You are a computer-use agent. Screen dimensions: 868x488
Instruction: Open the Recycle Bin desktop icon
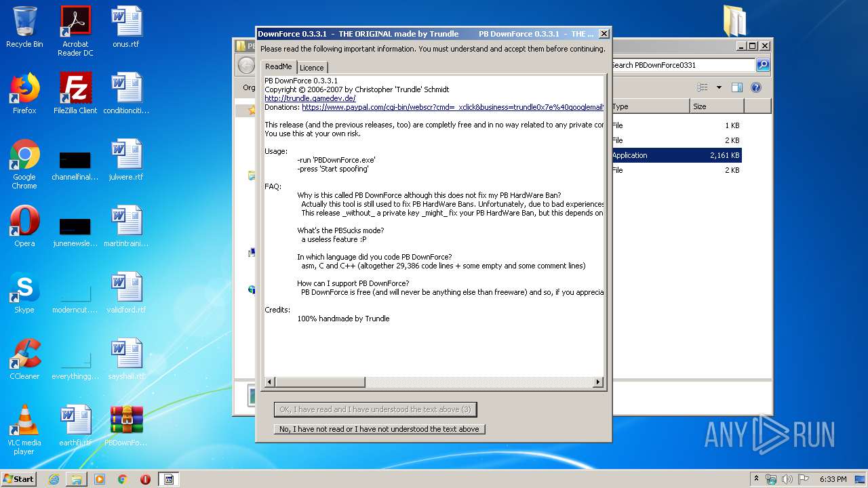tap(24, 27)
